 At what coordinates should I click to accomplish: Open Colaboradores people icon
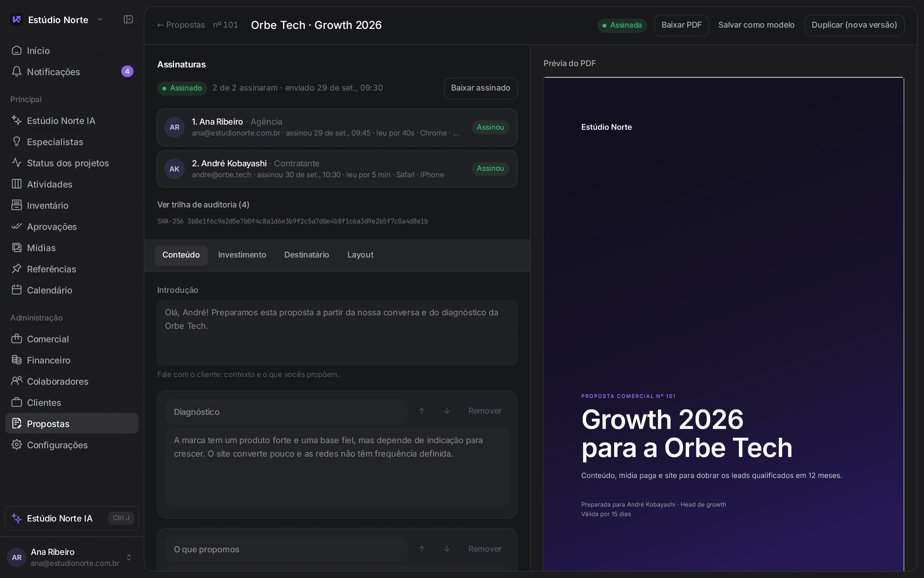(16, 381)
